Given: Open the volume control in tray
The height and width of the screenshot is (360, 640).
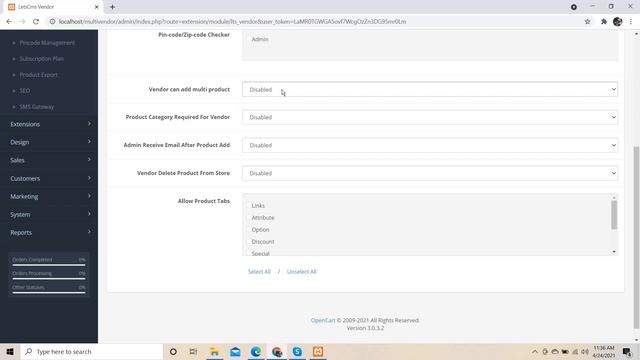Looking at the screenshot, I should tap(585, 351).
